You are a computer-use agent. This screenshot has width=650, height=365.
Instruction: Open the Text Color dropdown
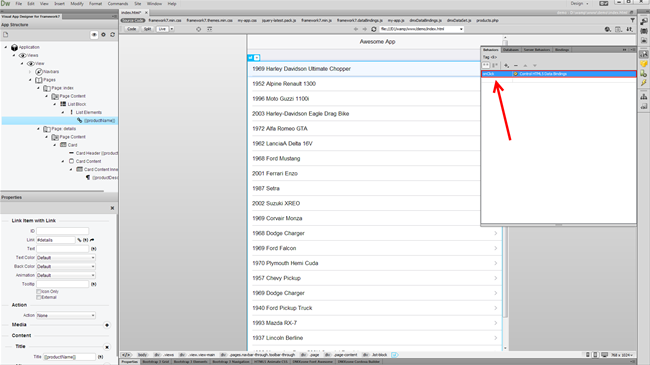[65, 258]
